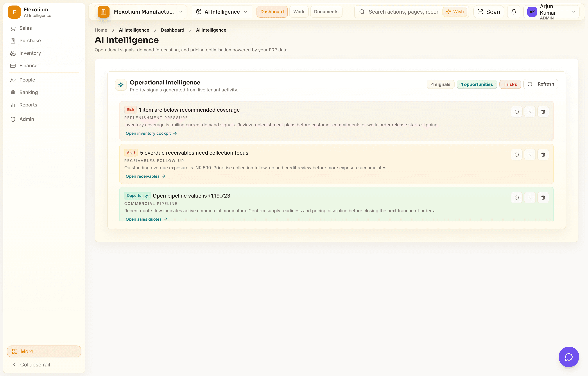This screenshot has width=588, height=376.
Task: Click '5 overdue receivables need collection focus'
Action: click(x=194, y=153)
